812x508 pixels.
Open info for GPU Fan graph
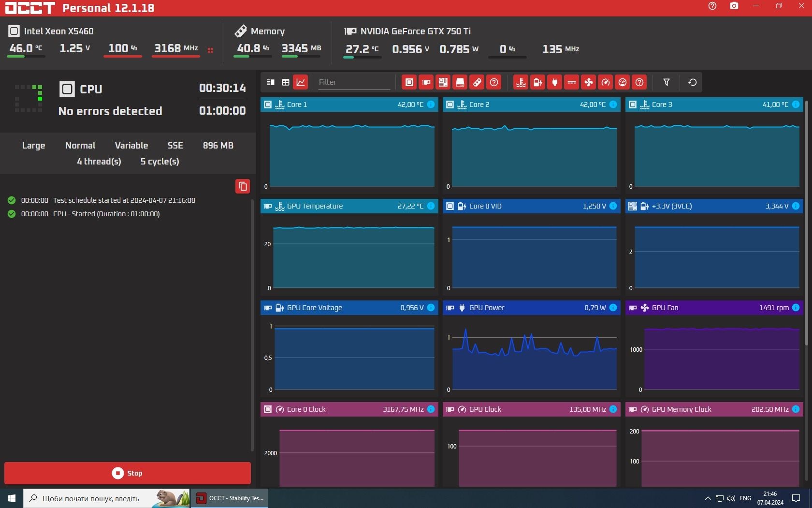(796, 308)
